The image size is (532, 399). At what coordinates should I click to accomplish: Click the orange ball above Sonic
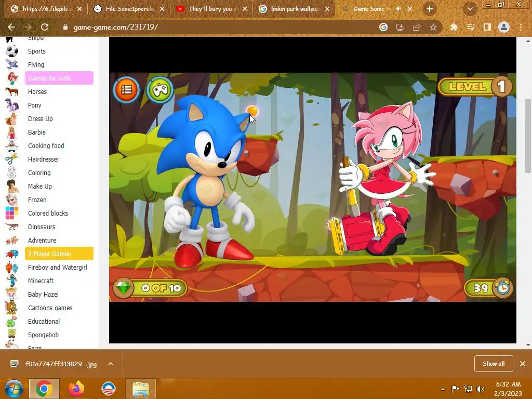point(252,111)
